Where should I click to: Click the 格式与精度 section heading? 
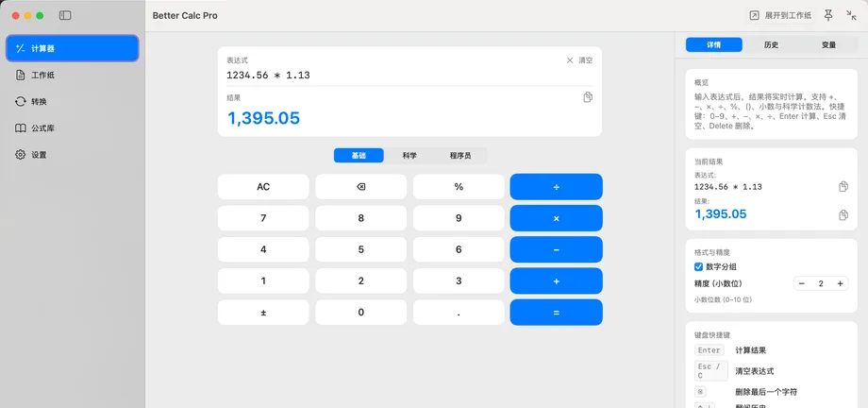[x=712, y=252]
